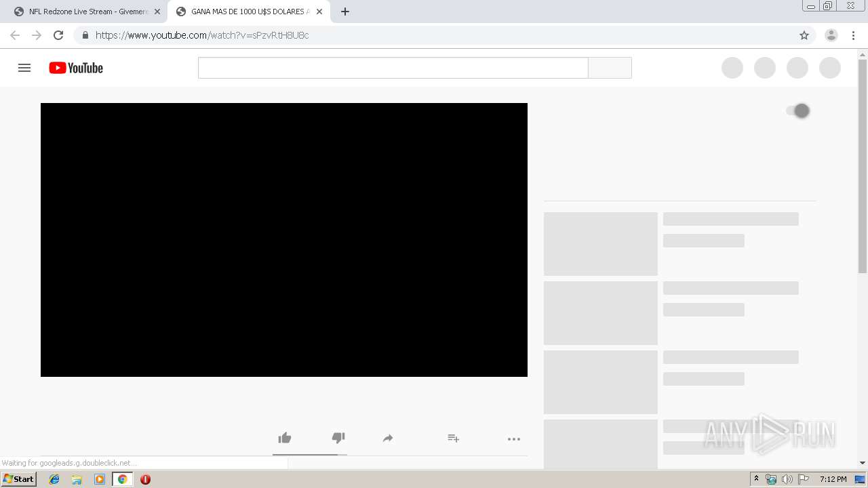868x488 pixels.
Task: Open a new browser tab
Action: [x=345, y=12]
